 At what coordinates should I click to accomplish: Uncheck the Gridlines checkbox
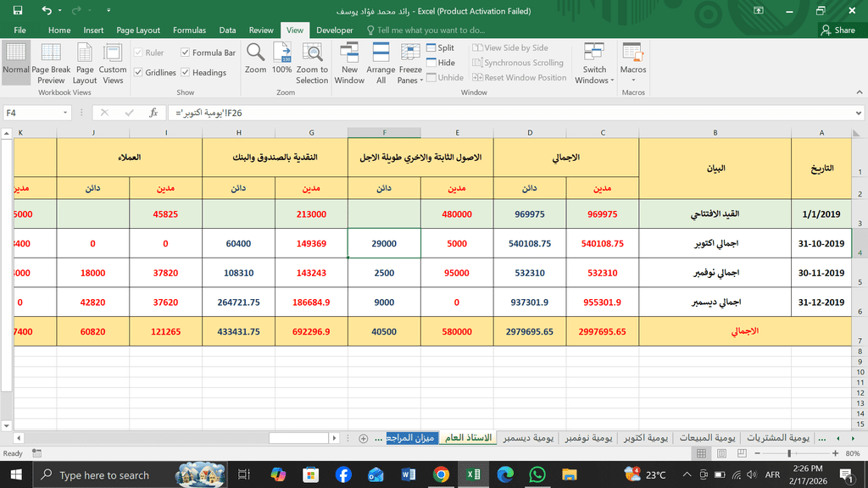(x=139, y=73)
